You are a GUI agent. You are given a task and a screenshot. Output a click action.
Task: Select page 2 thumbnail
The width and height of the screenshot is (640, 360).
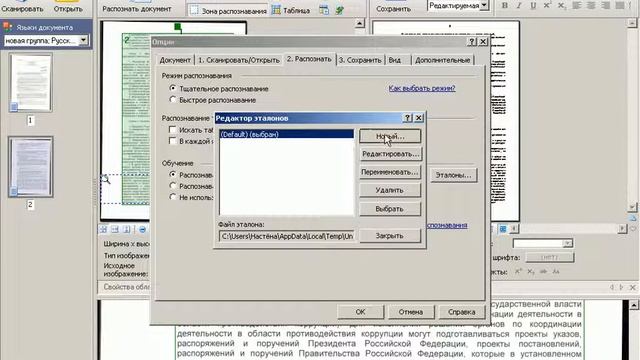point(31,167)
